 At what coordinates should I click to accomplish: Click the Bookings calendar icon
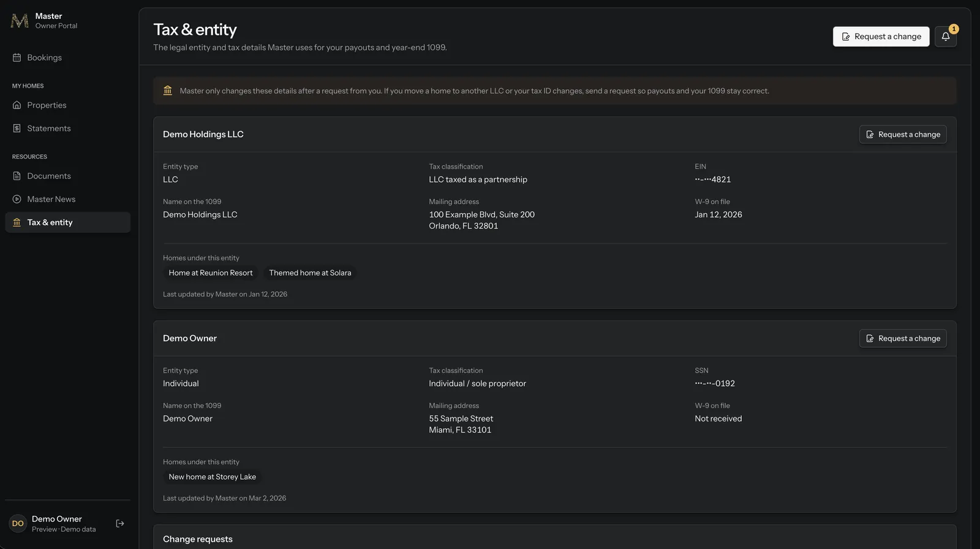[17, 58]
